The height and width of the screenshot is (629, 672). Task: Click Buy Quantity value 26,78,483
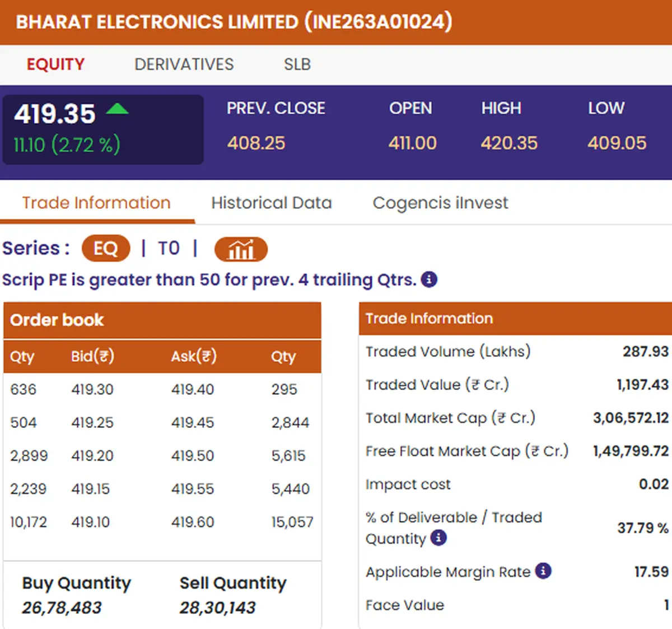click(62, 607)
